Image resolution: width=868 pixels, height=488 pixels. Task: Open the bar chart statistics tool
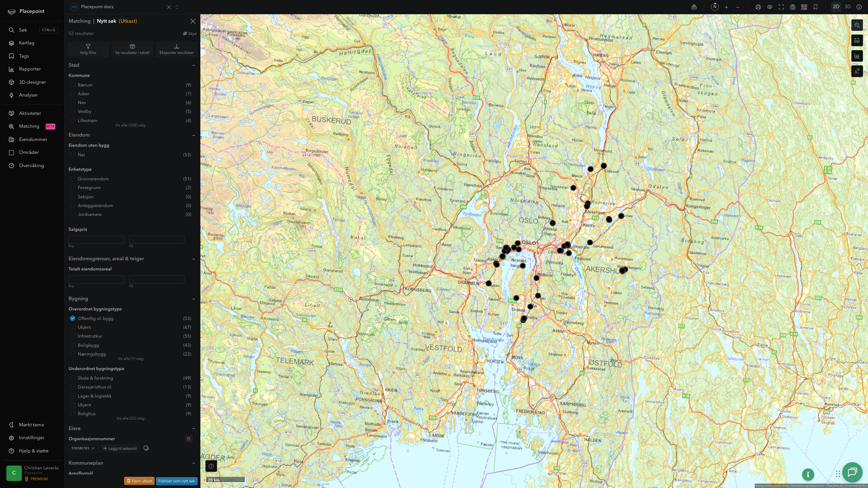857,56
